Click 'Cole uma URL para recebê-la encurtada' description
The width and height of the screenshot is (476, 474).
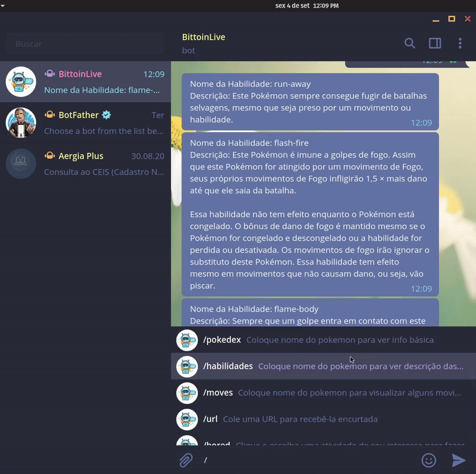tap(300, 419)
